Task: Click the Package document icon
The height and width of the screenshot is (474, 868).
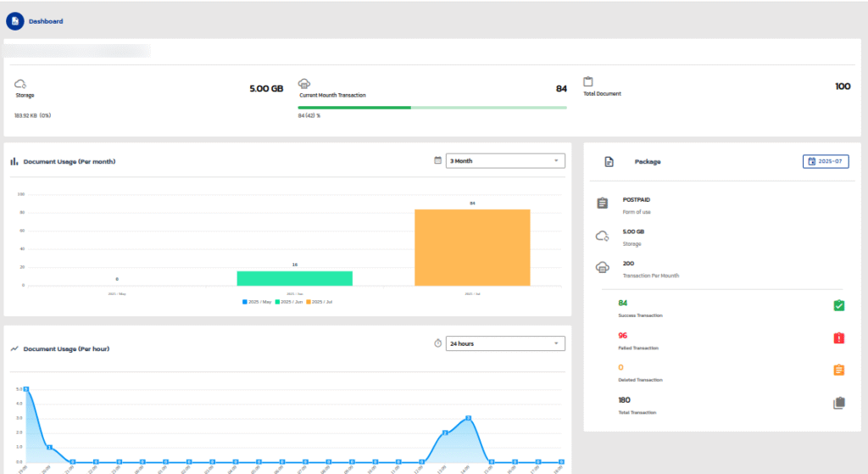Action: [609, 161]
